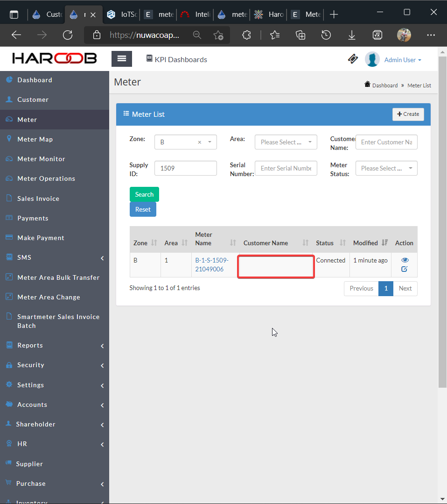
Task: Click the Create meter button
Action: (408, 114)
